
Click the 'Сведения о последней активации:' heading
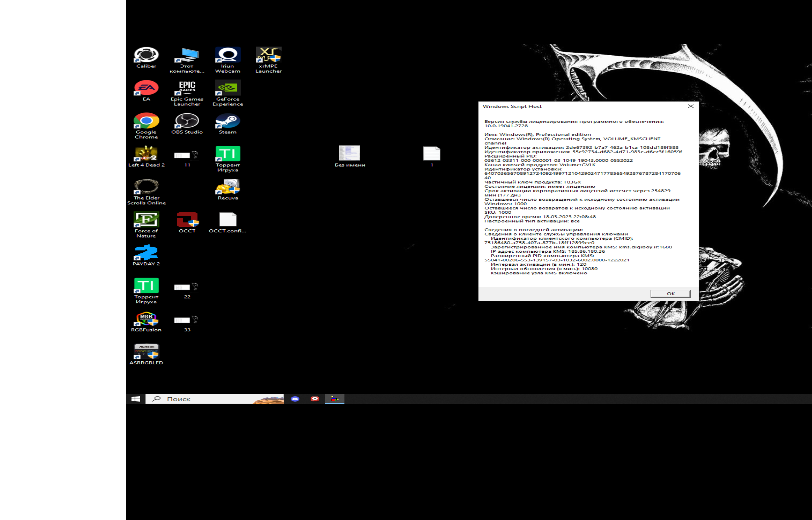[533, 230]
